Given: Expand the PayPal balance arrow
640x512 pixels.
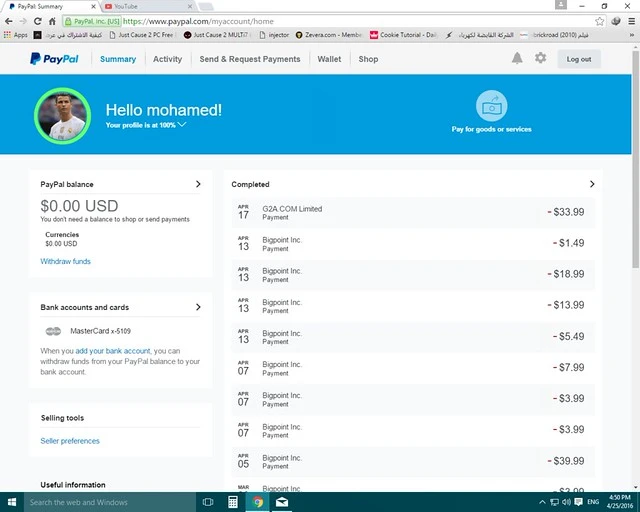Looking at the screenshot, I should tap(198, 184).
